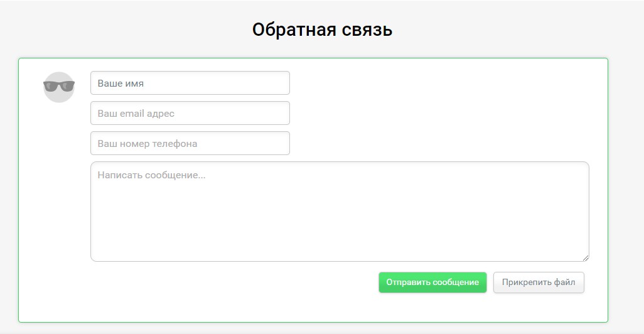This screenshot has width=644, height=334.
Task: Click the message textarea resize handle
Action: (586, 258)
